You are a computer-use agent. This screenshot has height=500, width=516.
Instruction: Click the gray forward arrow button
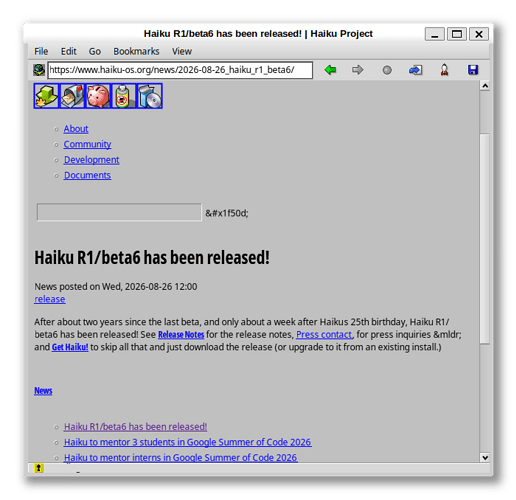coord(357,70)
